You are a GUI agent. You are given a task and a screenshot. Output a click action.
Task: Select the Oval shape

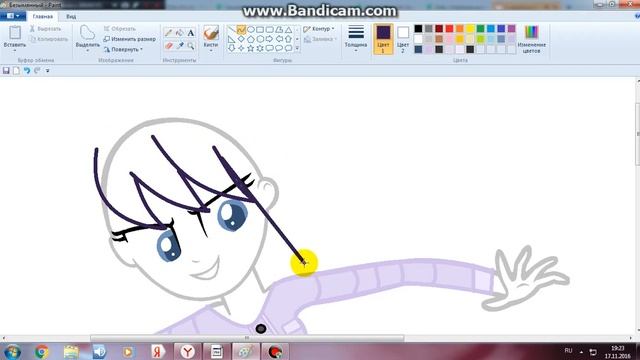click(x=251, y=30)
